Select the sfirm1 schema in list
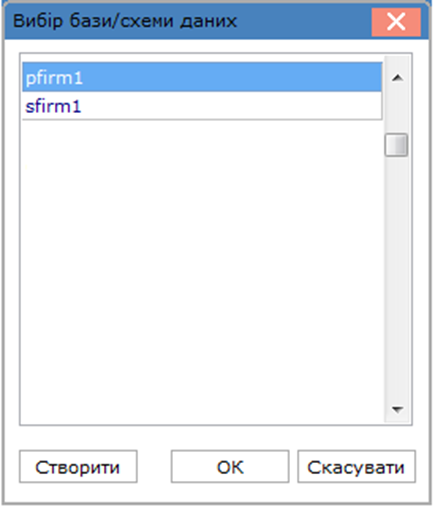Viewport: 435px width, 510px height. coord(202,106)
